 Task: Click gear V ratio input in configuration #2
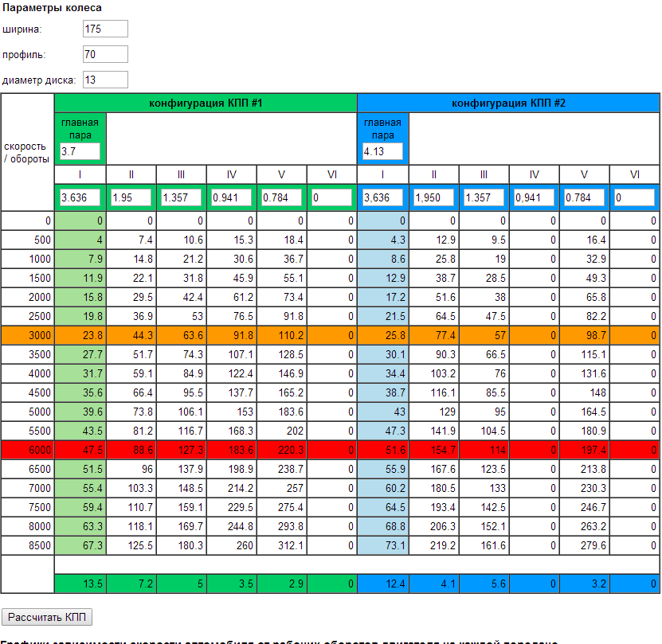(584, 197)
